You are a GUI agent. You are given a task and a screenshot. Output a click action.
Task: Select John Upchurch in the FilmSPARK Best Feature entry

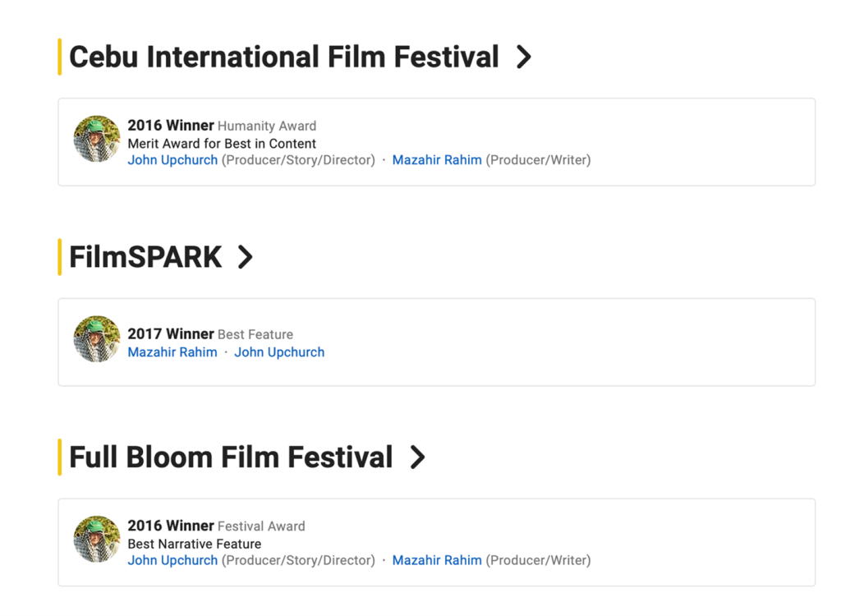pyautogui.click(x=279, y=352)
